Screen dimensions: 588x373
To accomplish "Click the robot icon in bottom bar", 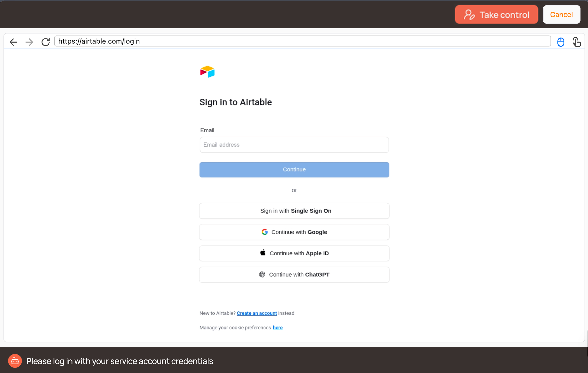I will click(x=15, y=361).
